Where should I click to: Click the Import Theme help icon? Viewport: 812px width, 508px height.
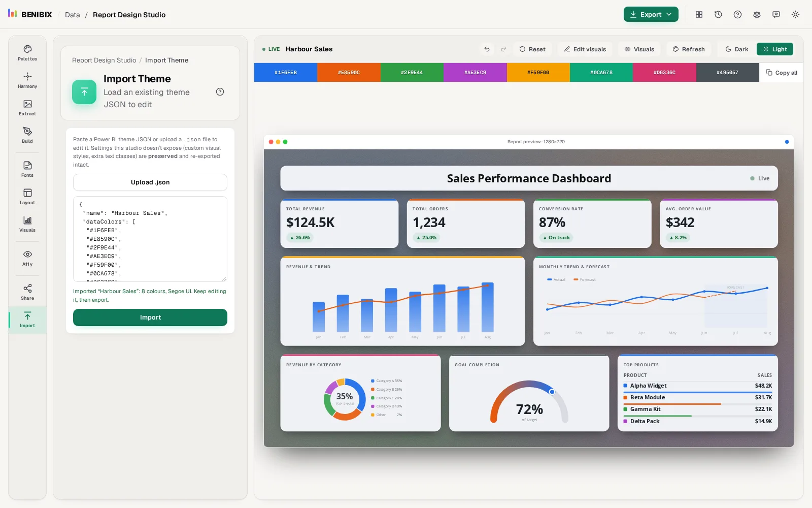click(x=220, y=92)
